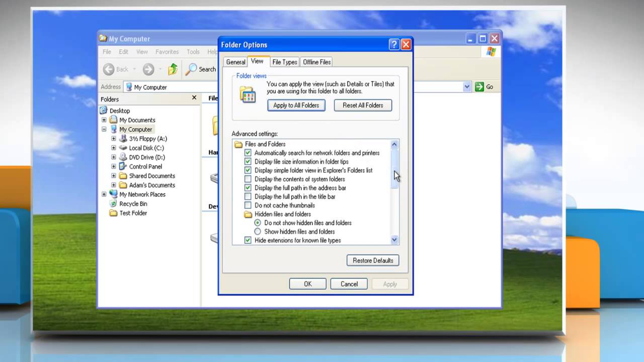Viewport: 644px width, 362px height.
Task: Open the Edit menu in My Computer
Action: tap(124, 52)
